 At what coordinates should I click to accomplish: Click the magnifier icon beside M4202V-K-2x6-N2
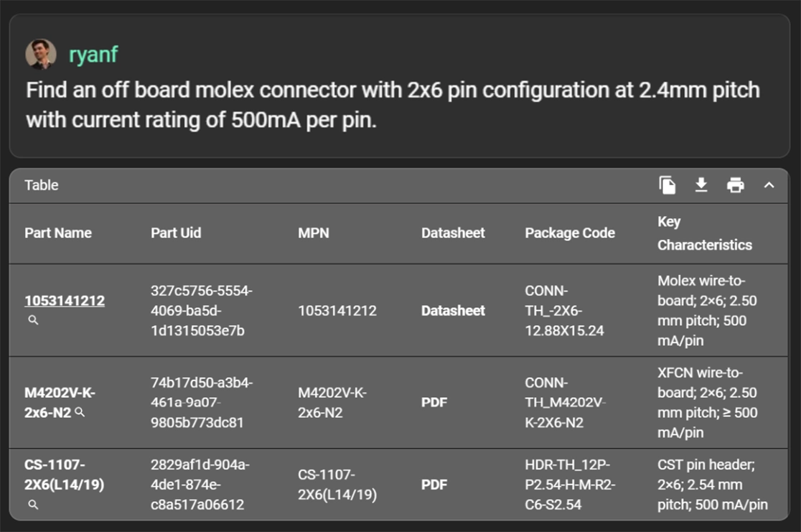(x=80, y=412)
